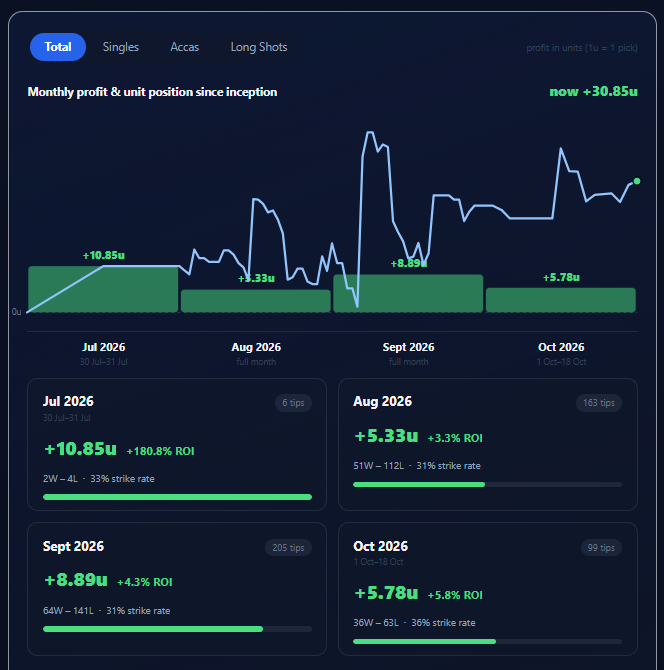Click the +4.3% ROI value
Image resolution: width=664 pixels, height=670 pixels.
(144, 582)
